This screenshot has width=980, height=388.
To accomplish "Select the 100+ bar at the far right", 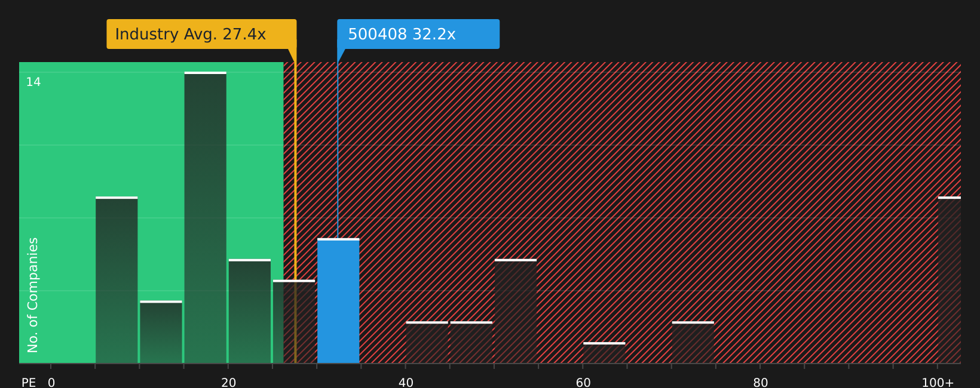I will (x=950, y=280).
